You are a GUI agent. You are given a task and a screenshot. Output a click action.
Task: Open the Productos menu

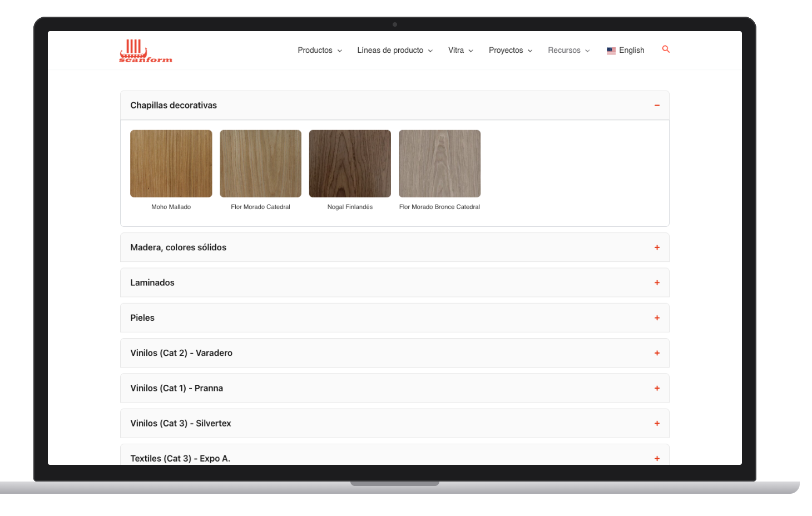(x=320, y=50)
